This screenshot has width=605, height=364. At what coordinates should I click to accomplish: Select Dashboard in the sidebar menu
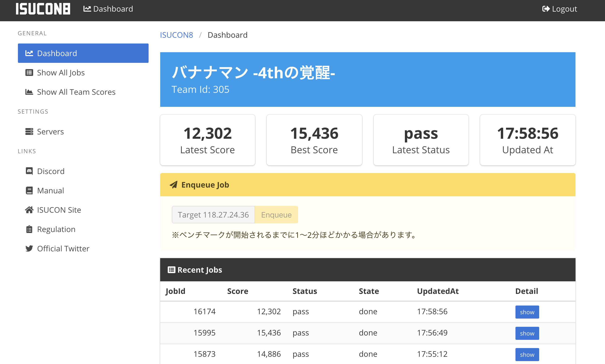click(83, 53)
